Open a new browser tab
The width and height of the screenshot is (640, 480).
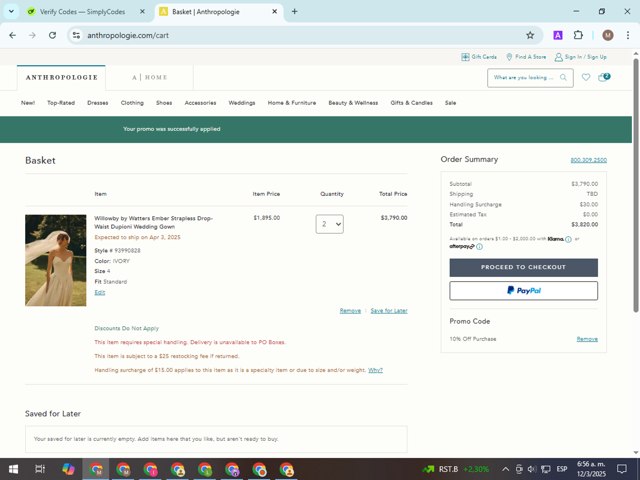click(294, 11)
